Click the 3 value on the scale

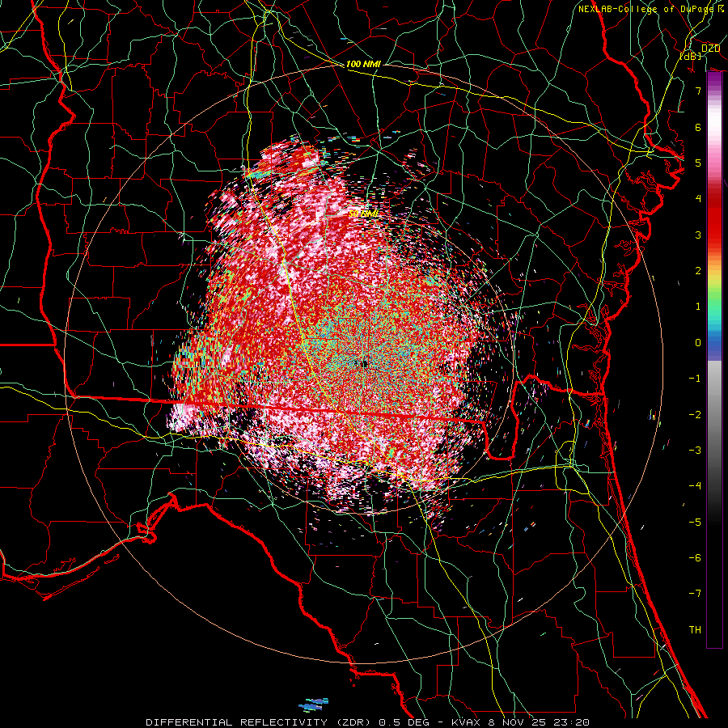[x=698, y=235]
